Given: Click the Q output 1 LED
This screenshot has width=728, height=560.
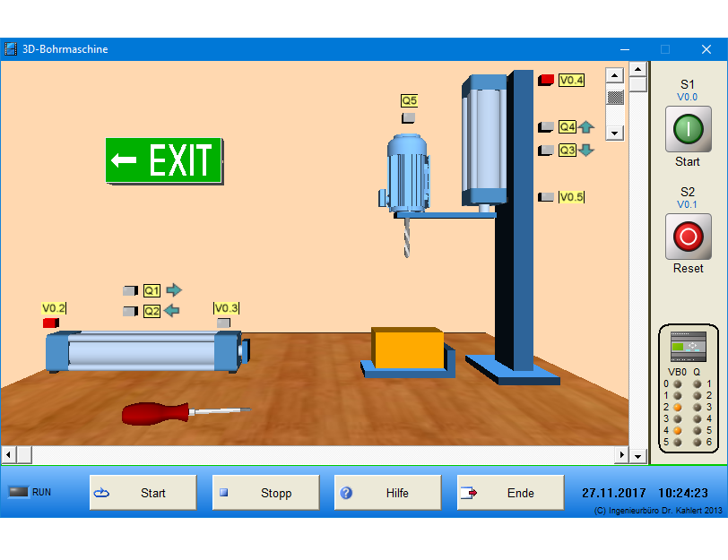Looking at the screenshot, I should tap(697, 384).
